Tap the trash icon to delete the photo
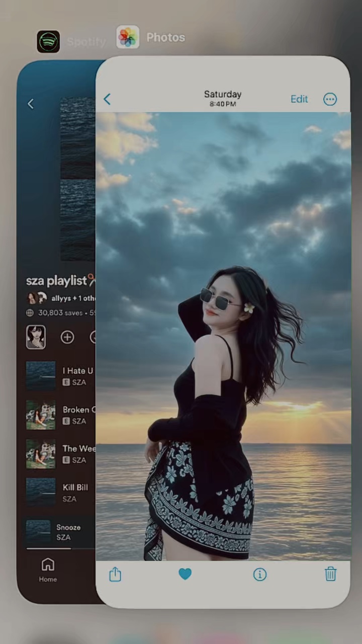This screenshot has width=362, height=644. [x=330, y=574]
